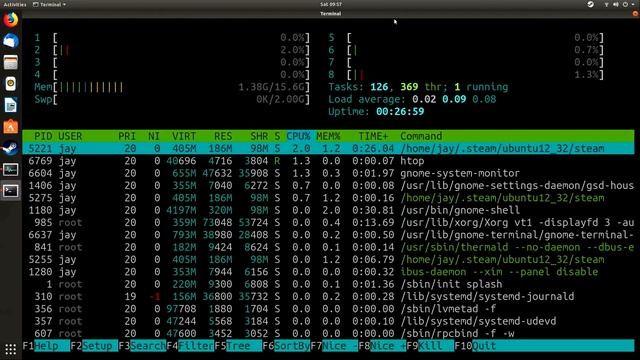The width and height of the screenshot is (640, 360).
Task: Select the /sbin/init splash process row
Action: tap(328, 284)
